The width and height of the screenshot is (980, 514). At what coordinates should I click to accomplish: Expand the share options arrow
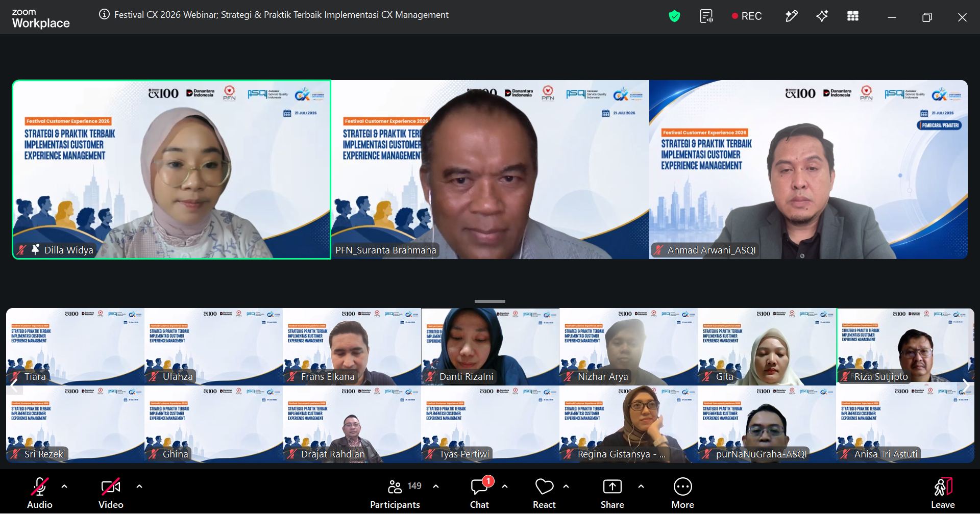point(641,486)
